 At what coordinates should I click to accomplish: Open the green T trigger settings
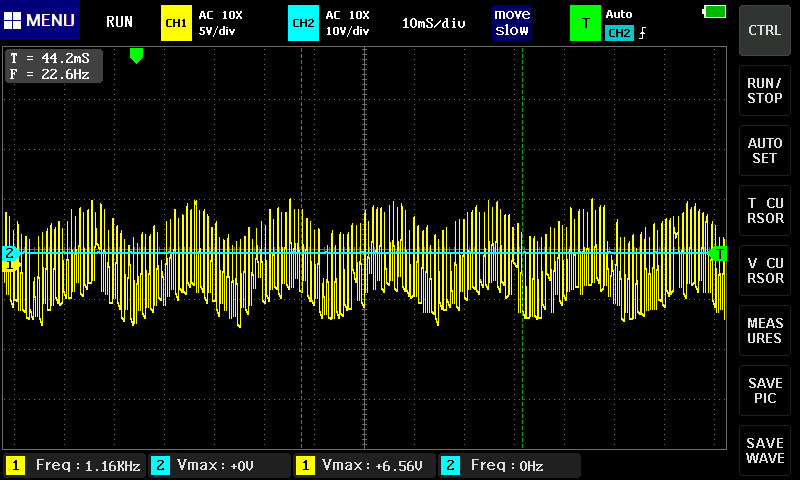click(584, 22)
